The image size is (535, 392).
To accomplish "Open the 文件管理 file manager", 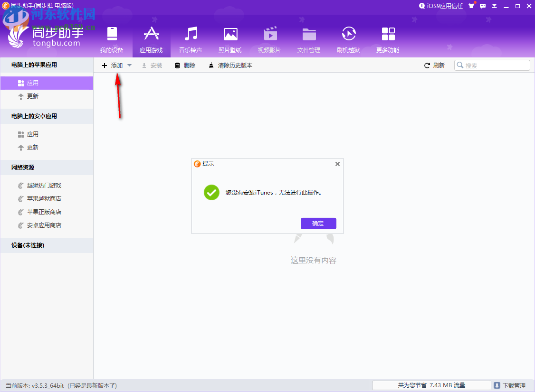I will point(309,38).
